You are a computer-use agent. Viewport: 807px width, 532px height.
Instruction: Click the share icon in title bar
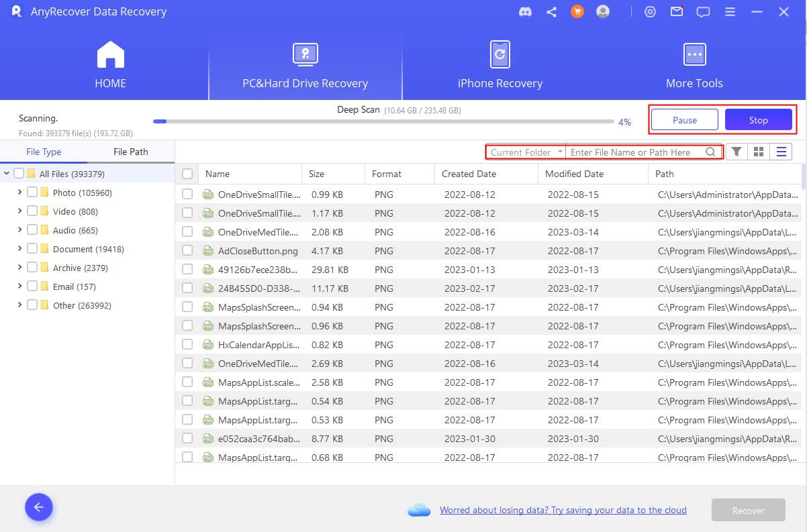tap(551, 12)
